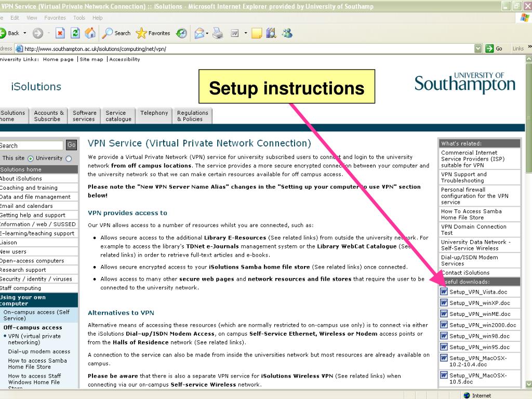
Task: Open the Regulations & Policies tab
Action: tap(193, 116)
